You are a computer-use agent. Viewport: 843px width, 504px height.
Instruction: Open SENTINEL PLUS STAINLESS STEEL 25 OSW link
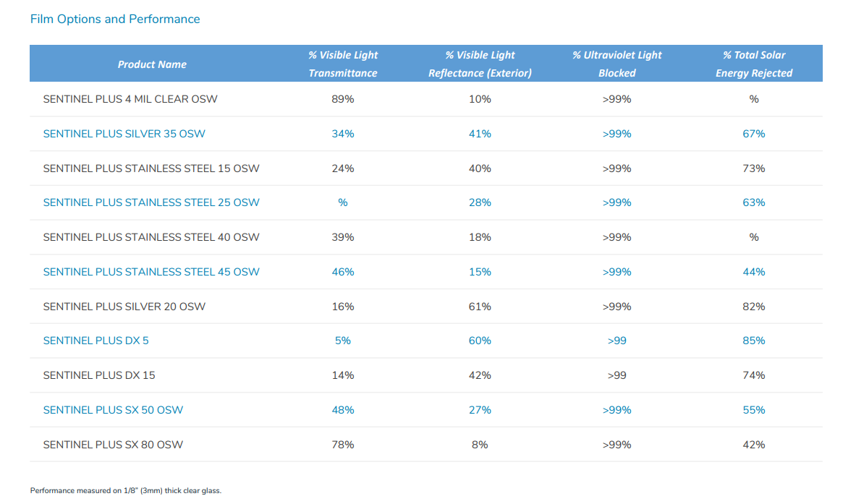pyautogui.click(x=151, y=202)
